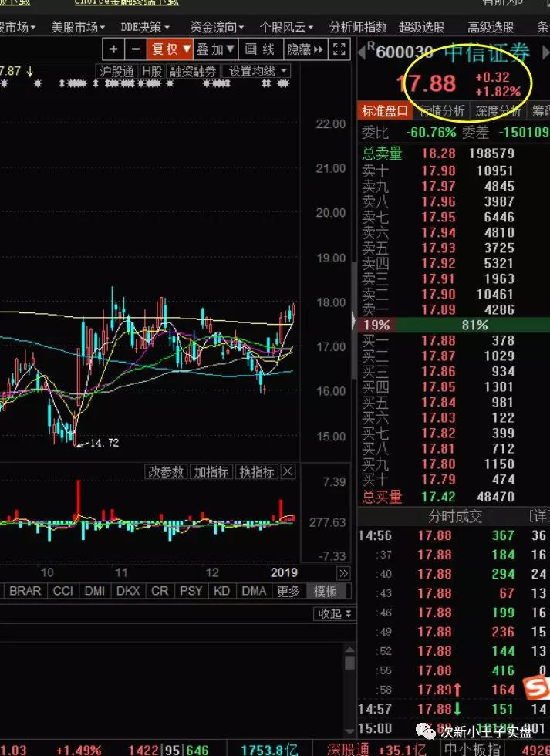Click 换指标 to change the indicator
Viewport: 550px width, 756px height.
click(x=257, y=471)
